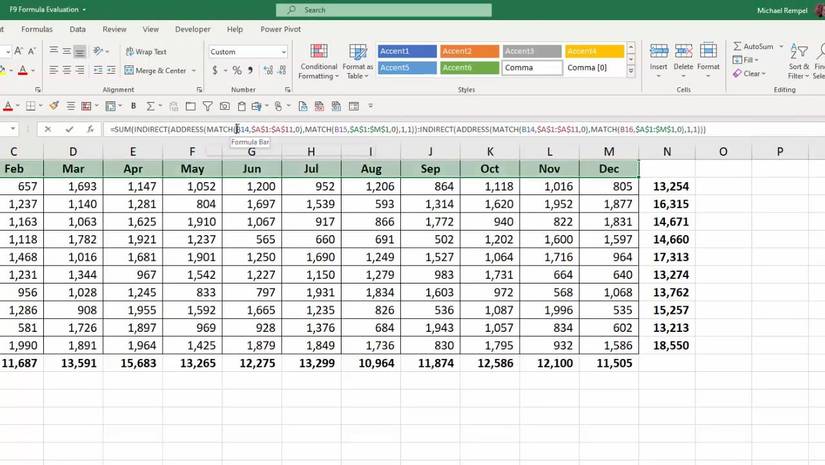The height and width of the screenshot is (465, 825).
Task: Click the Insert Function fx button
Action: (x=91, y=129)
